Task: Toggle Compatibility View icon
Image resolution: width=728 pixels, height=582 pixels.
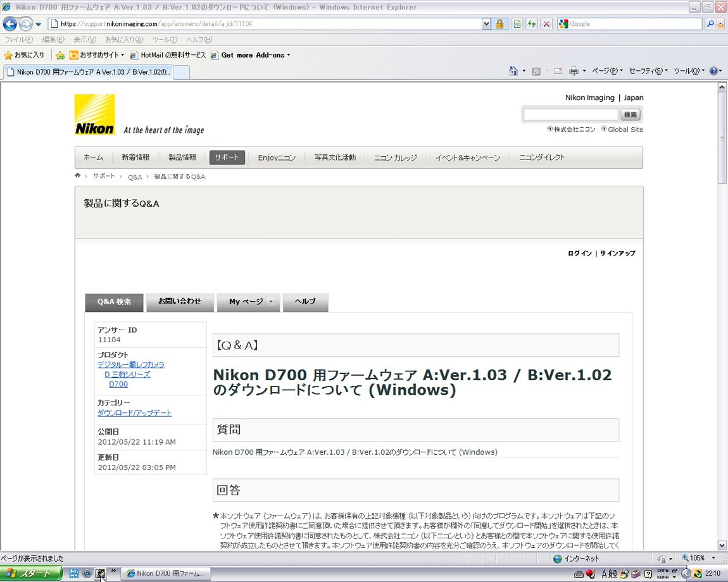Action: click(517, 23)
